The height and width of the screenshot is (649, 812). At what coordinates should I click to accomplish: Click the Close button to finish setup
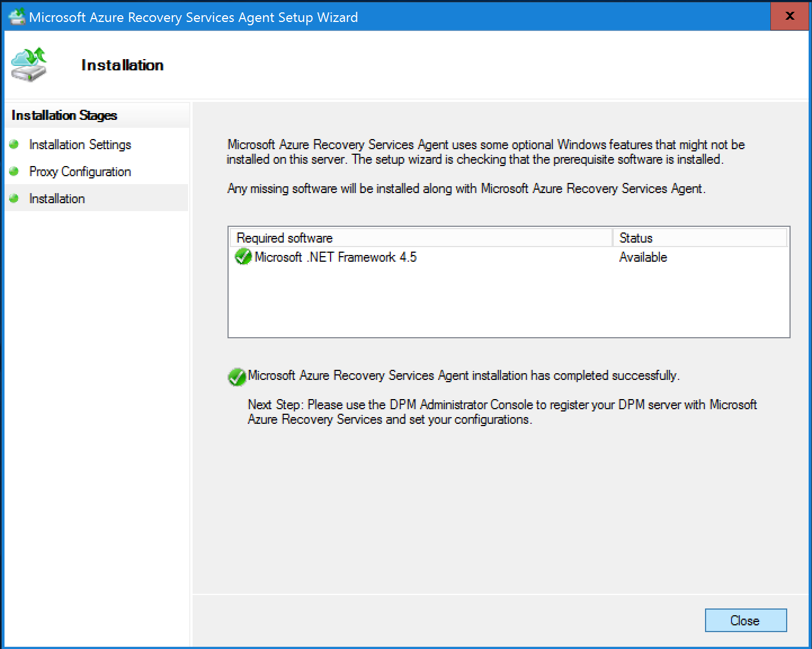click(x=746, y=620)
